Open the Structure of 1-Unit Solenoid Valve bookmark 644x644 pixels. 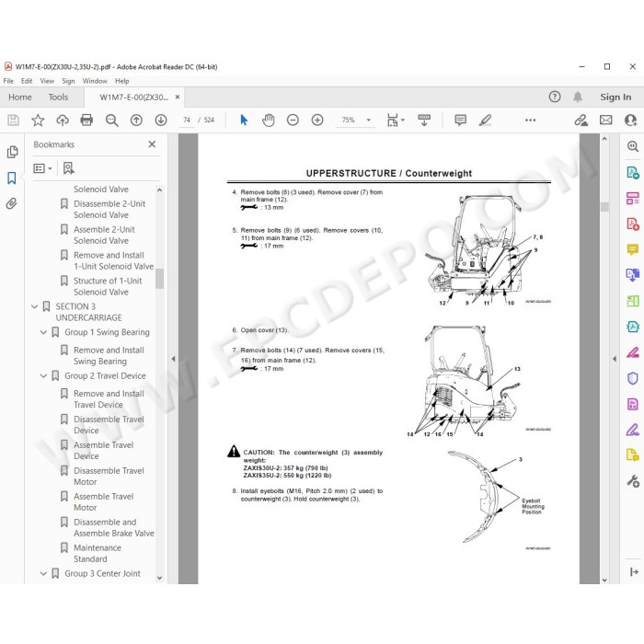click(x=108, y=286)
